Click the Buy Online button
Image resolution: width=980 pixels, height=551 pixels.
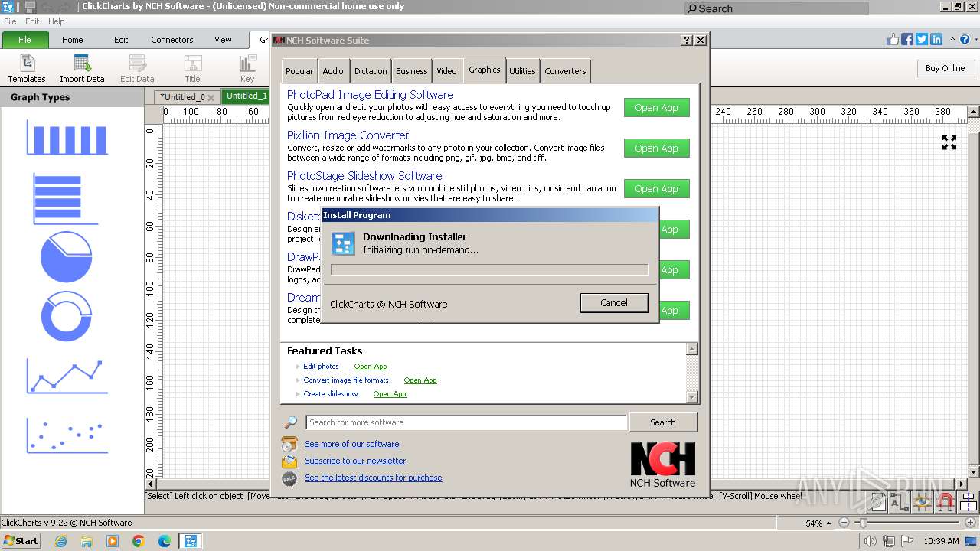tap(946, 68)
